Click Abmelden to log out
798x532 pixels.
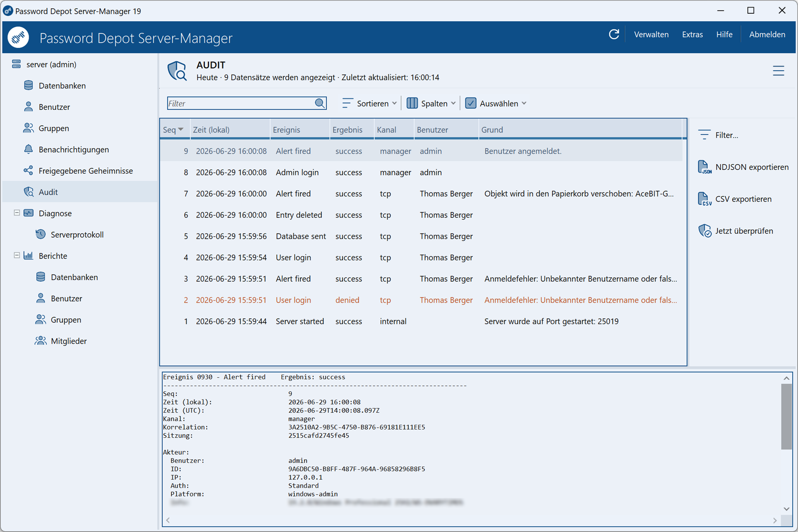coord(767,34)
